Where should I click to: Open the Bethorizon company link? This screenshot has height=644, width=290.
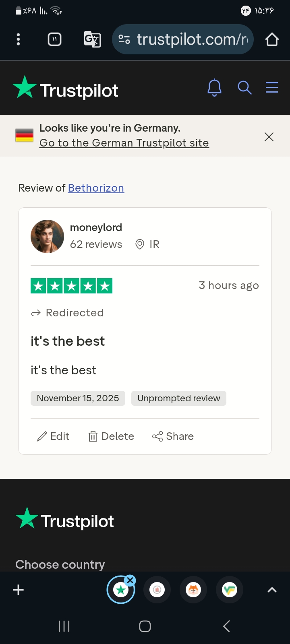(96, 188)
